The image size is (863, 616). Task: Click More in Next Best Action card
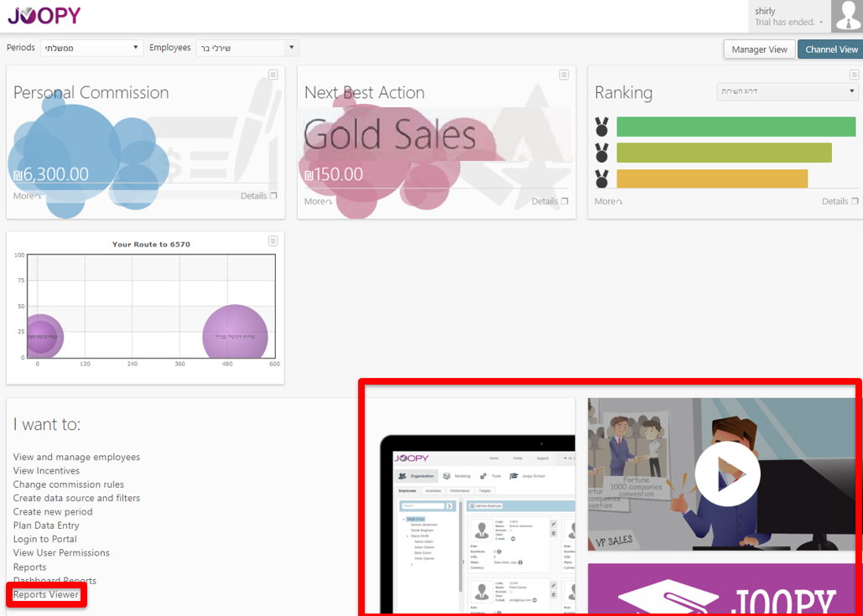pyautogui.click(x=318, y=201)
